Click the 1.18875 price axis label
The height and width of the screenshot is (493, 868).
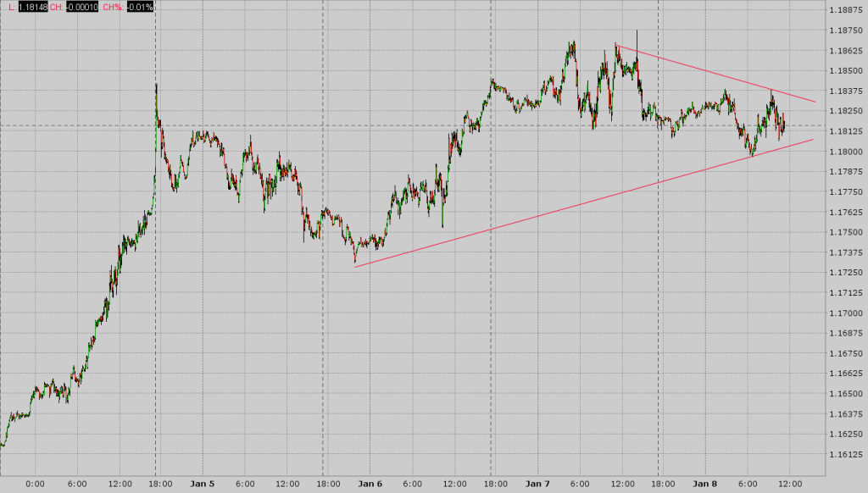(846, 11)
